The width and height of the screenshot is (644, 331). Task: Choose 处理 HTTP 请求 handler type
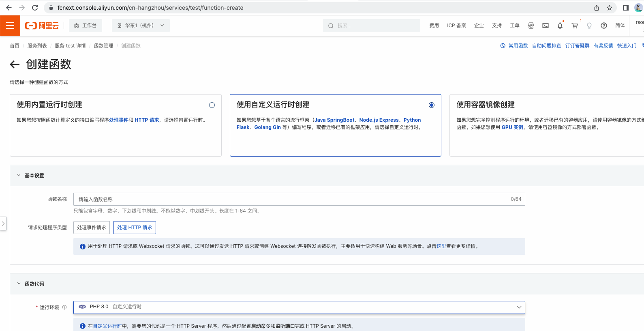(135, 228)
